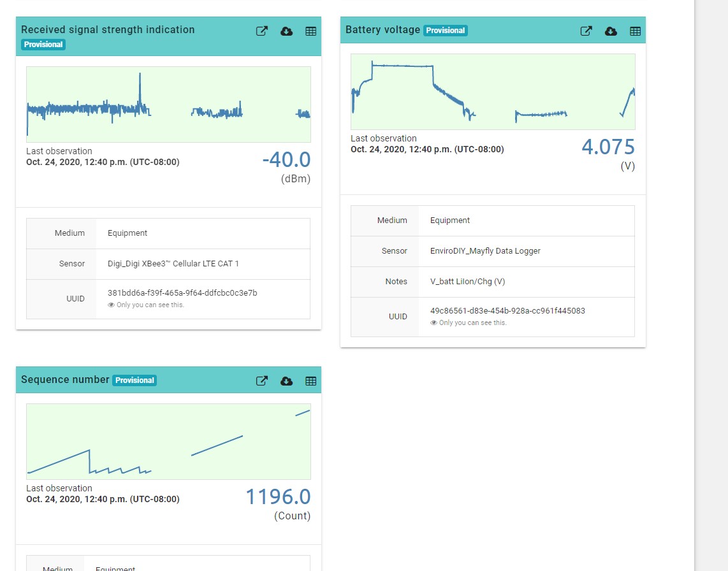
Task: Download Sequence number data via cloud icon
Action: click(286, 380)
